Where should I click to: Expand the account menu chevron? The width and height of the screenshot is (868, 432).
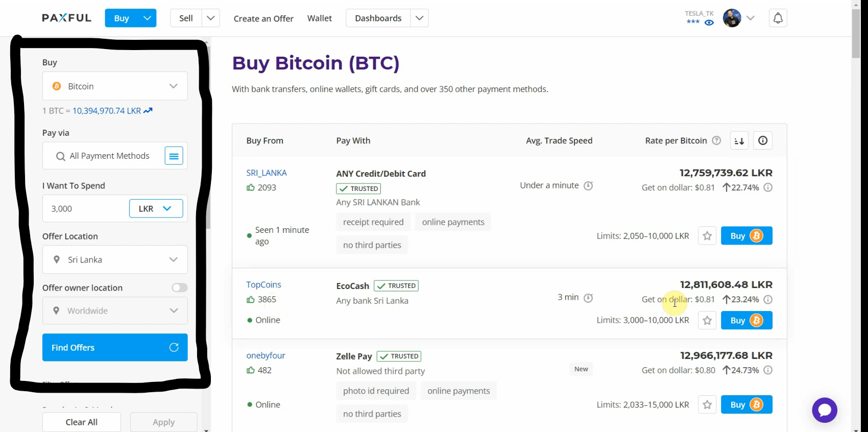point(751,18)
